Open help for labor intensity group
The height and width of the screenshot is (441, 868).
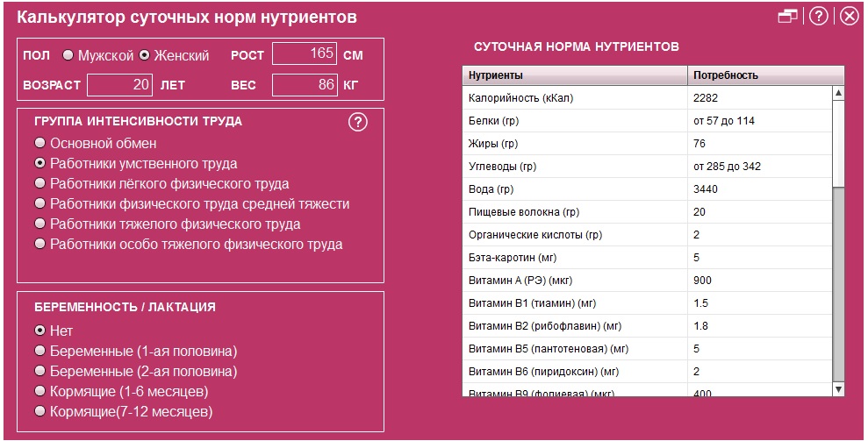(x=357, y=122)
